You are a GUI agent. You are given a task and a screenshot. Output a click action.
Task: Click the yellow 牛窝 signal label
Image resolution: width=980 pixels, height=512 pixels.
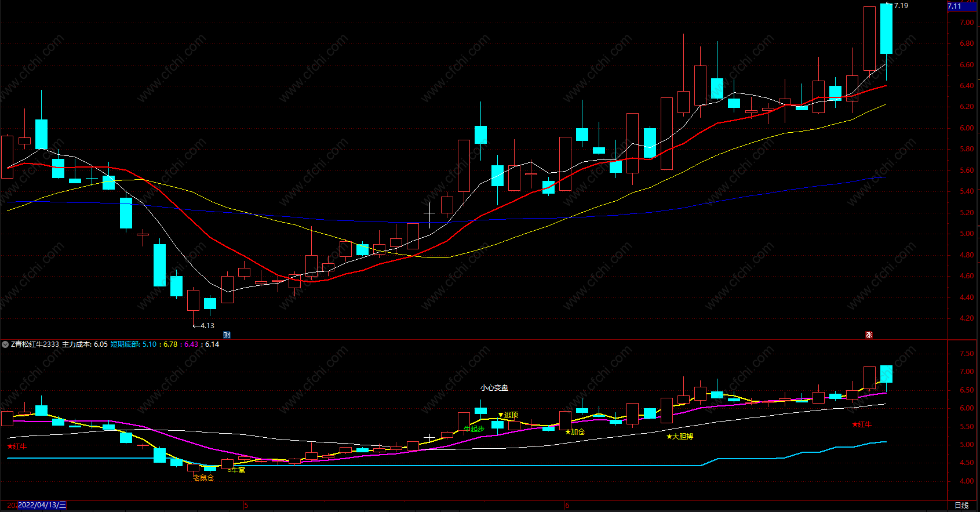236,470
